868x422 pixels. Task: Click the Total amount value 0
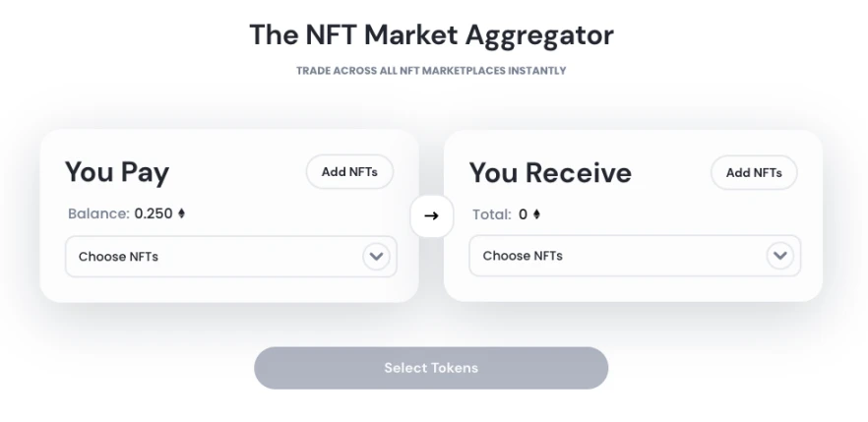tap(523, 214)
